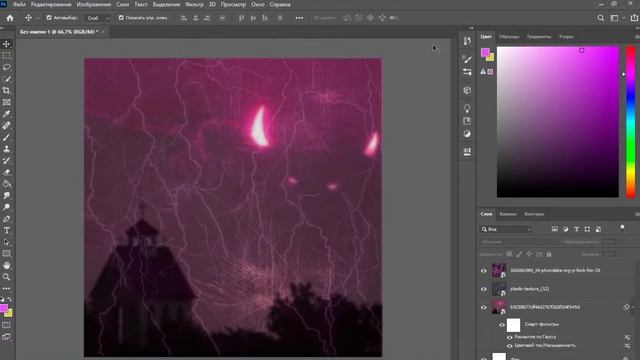Open the History panel icon

467,40
